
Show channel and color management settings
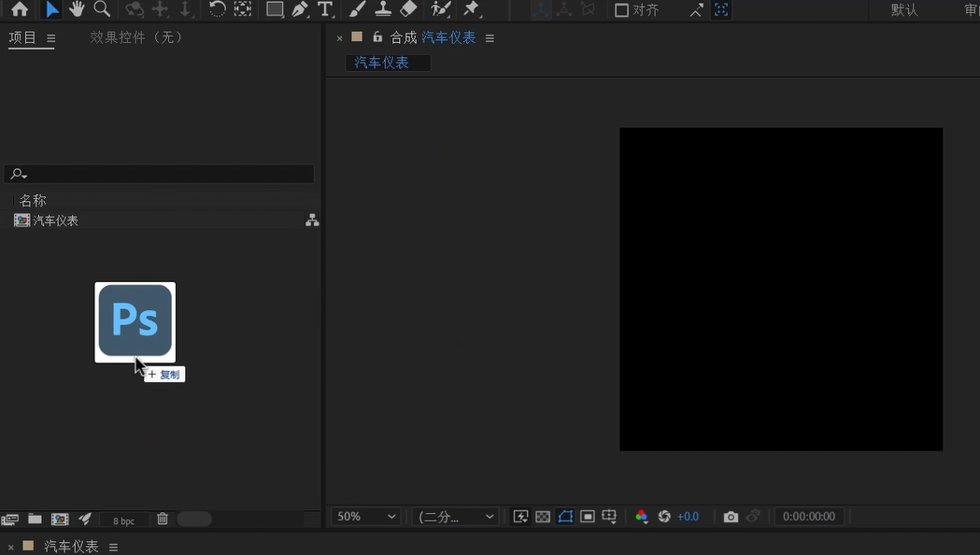point(641,517)
